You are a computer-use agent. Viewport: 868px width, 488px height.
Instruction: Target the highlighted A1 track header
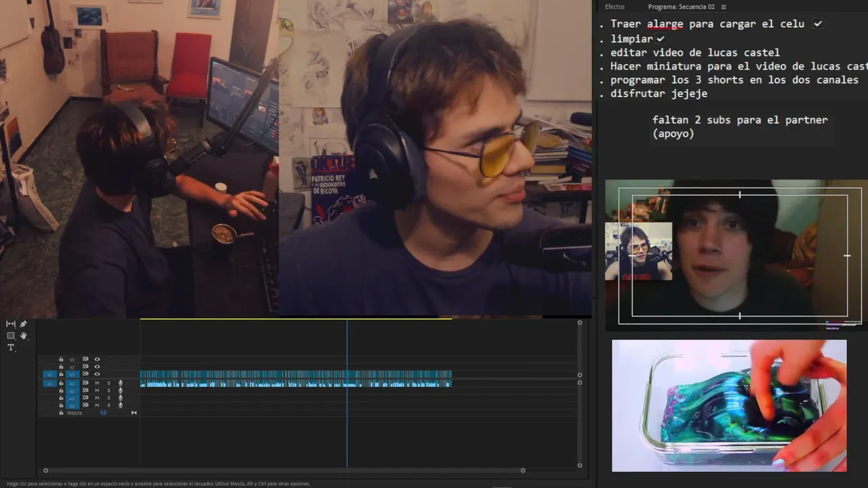[72, 384]
